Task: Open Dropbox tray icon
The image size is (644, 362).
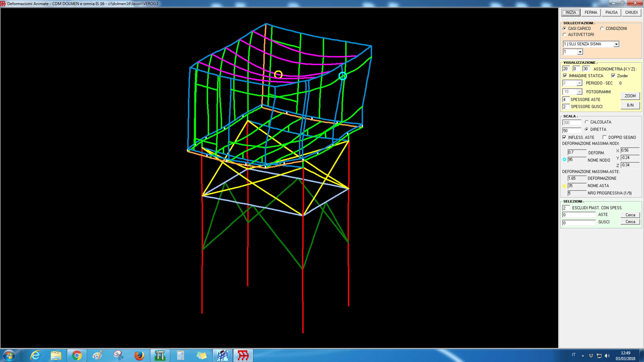Action: [591, 355]
